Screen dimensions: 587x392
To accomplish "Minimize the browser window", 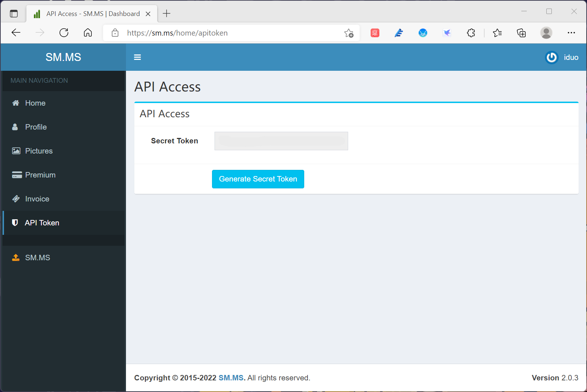I will point(524,11).
